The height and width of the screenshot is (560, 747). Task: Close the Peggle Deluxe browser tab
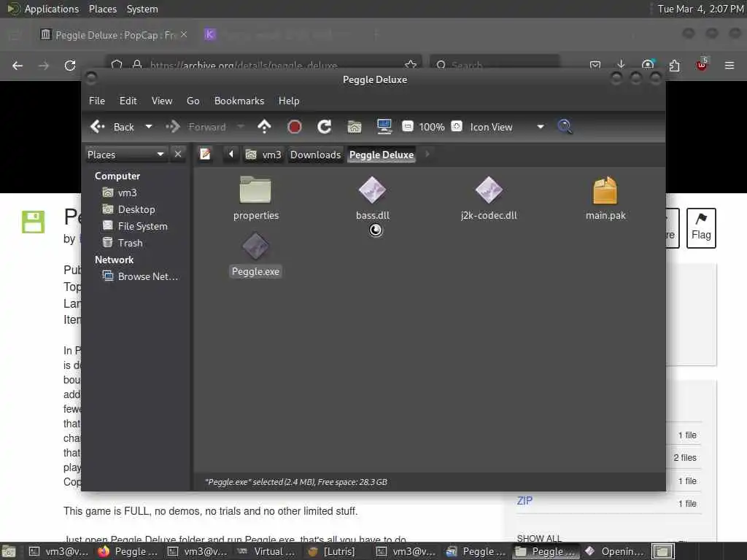184,34
